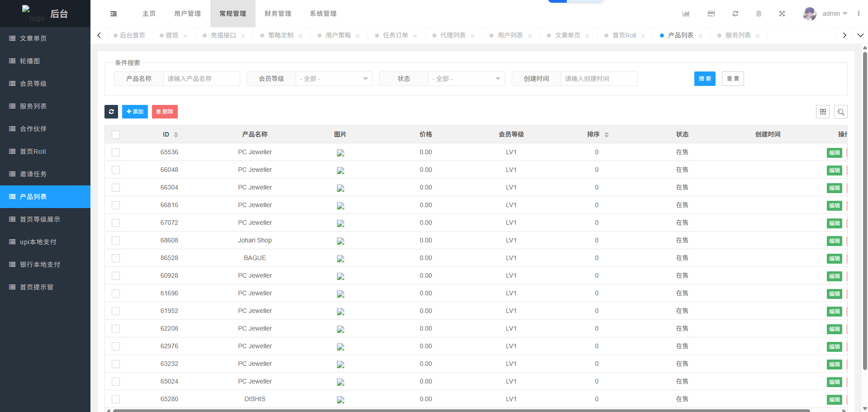Select checkbox for product ID 65536
This screenshot has width=868, height=412.
point(116,152)
